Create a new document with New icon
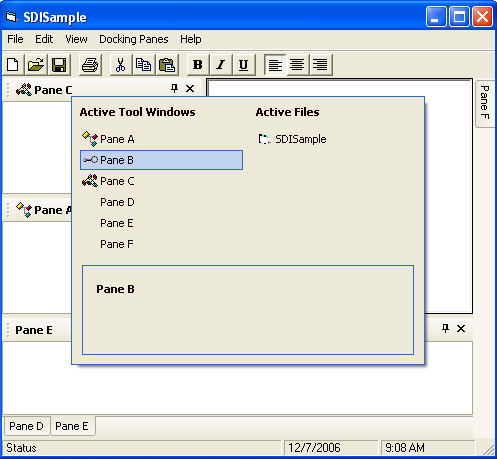 click(13, 65)
